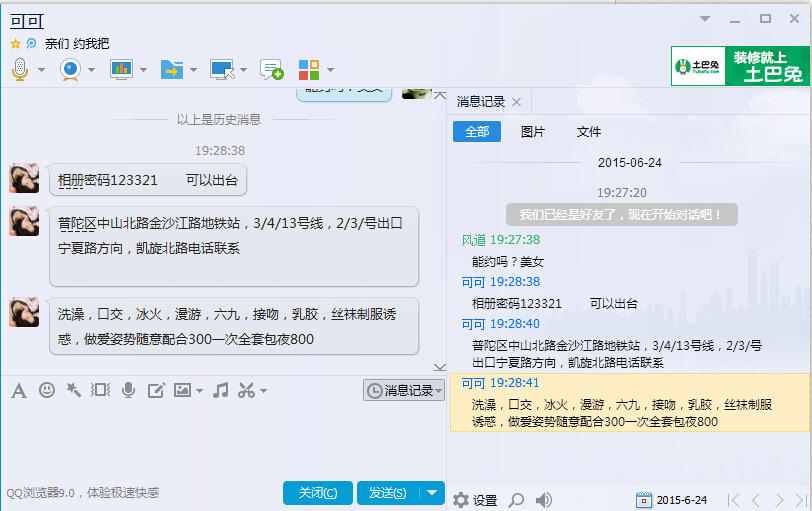The height and width of the screenshot is (511, 812).
Task: Click the QQ浏览器9.0 promo link
Action: 83,493
